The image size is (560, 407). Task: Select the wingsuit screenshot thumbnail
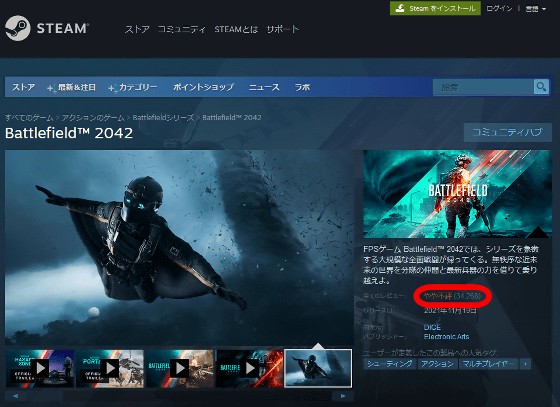tap(318, 368)
